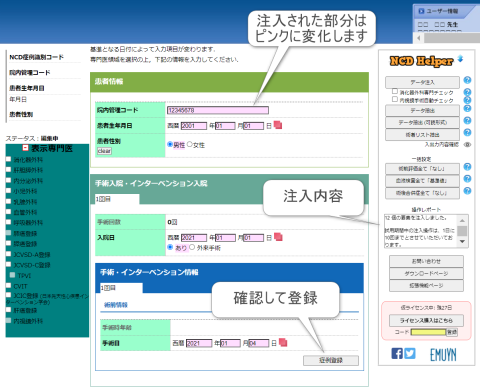Click the データ抽出 (可読形式) button
Image resolution: width=480 pixels, height=390 pixels.
(x=422, y=122)
